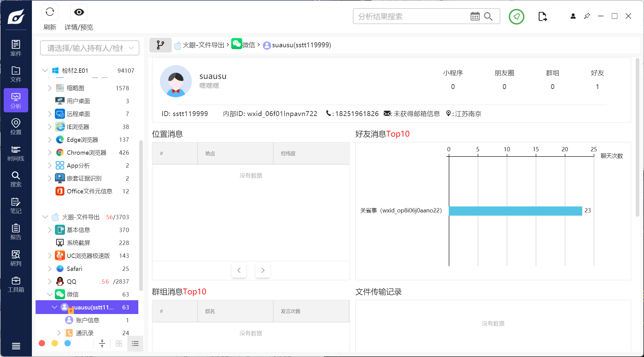
Task: Collapse the 微信 tree node
Action: point(50,294)
